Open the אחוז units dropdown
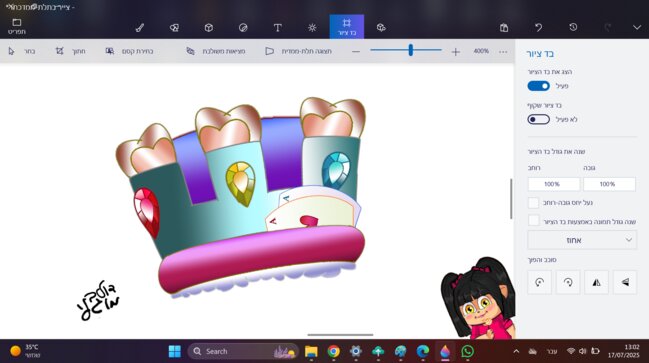 (x=582, y=240)
